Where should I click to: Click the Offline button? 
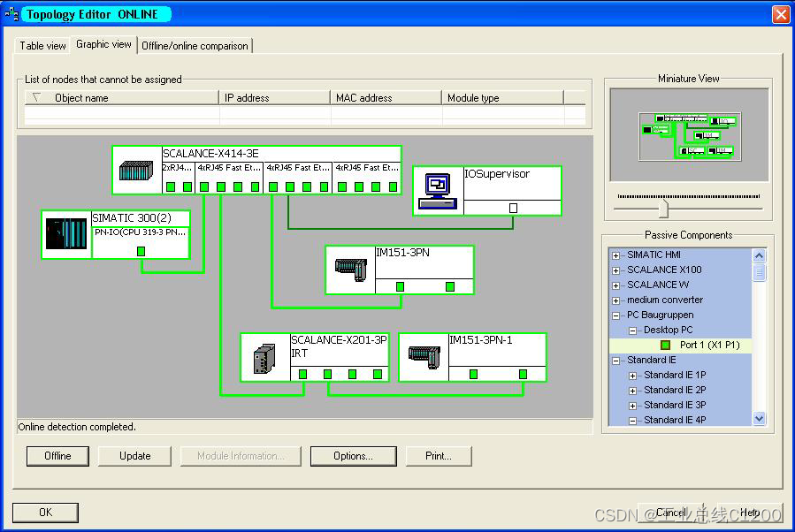coord(57,456)
